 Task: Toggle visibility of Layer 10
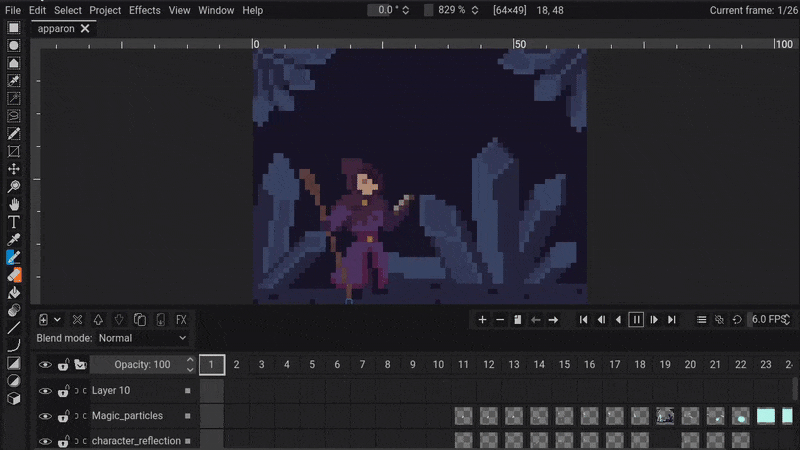pyautogui.click(x=45, y=391)
